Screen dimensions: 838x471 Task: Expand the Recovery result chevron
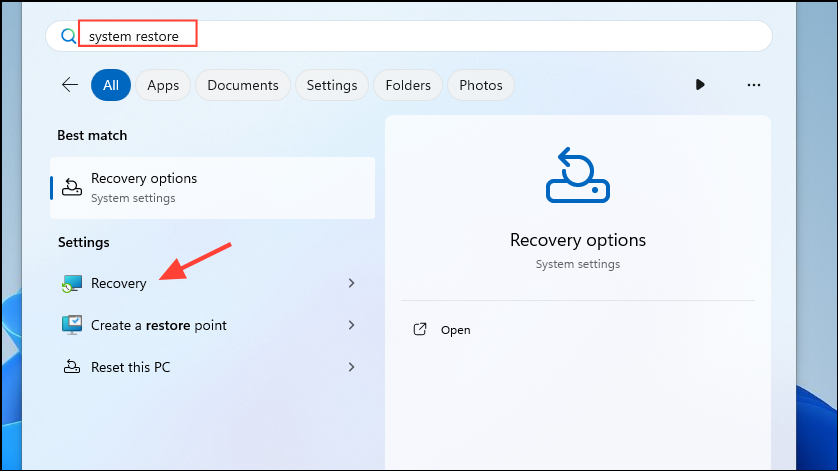click(352, 283)
